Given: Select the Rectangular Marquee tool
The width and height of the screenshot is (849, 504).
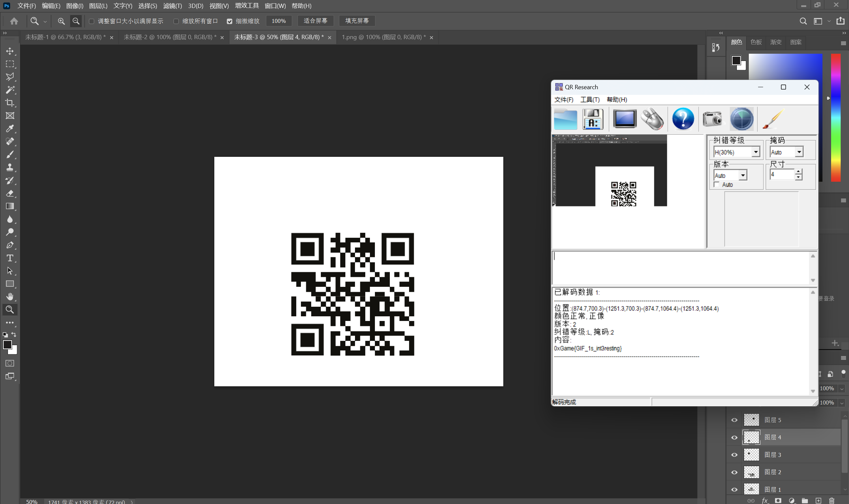Looking at the screenshot, I should tap(10, 64).
